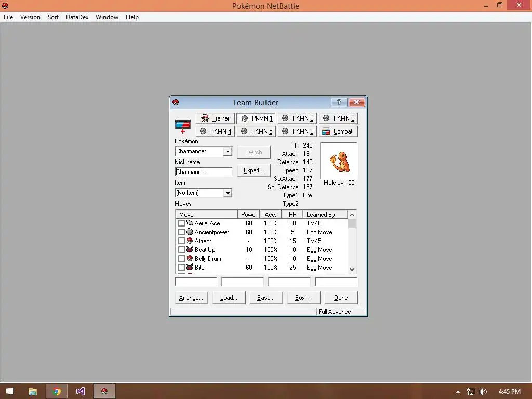Click the Arrange... button
This screenshot has height=399, width=532.
tap(191, 298)
